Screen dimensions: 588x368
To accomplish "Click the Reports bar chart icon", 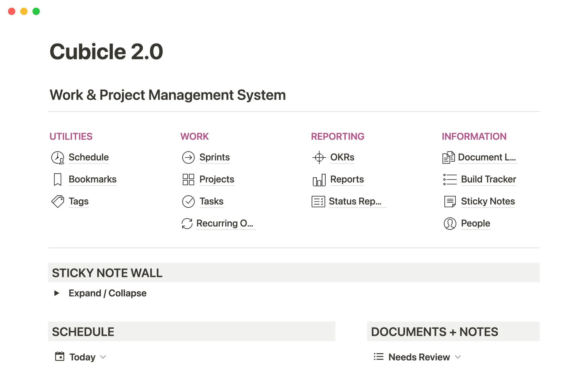I will click(319, 180).
